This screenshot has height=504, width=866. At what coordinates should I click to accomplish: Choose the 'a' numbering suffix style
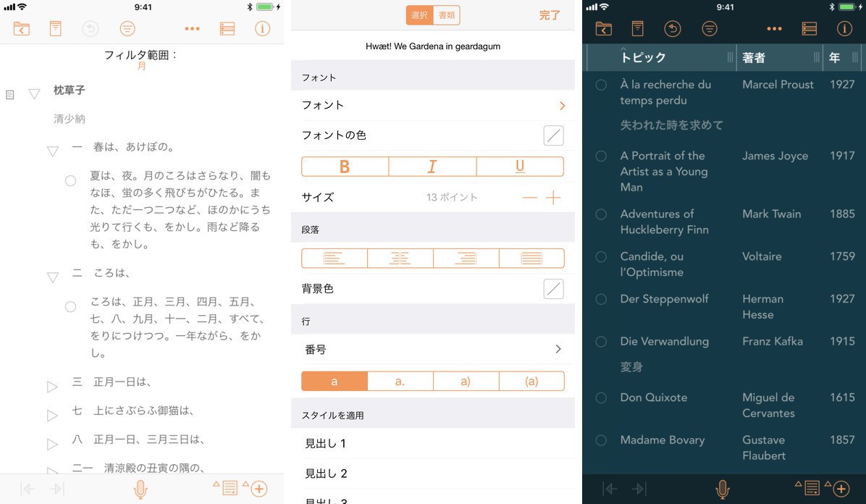click(334, 382)
